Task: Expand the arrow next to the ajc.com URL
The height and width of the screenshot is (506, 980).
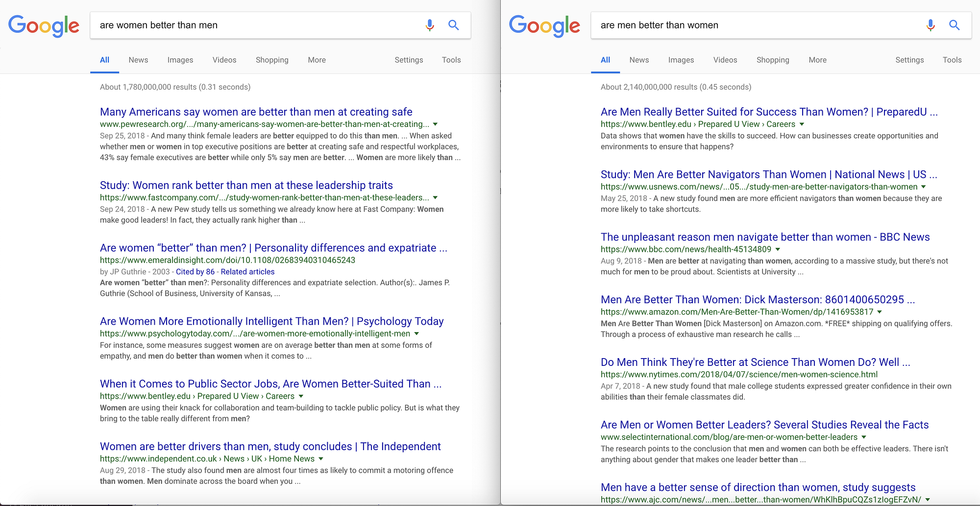Action: click(928, 500)
